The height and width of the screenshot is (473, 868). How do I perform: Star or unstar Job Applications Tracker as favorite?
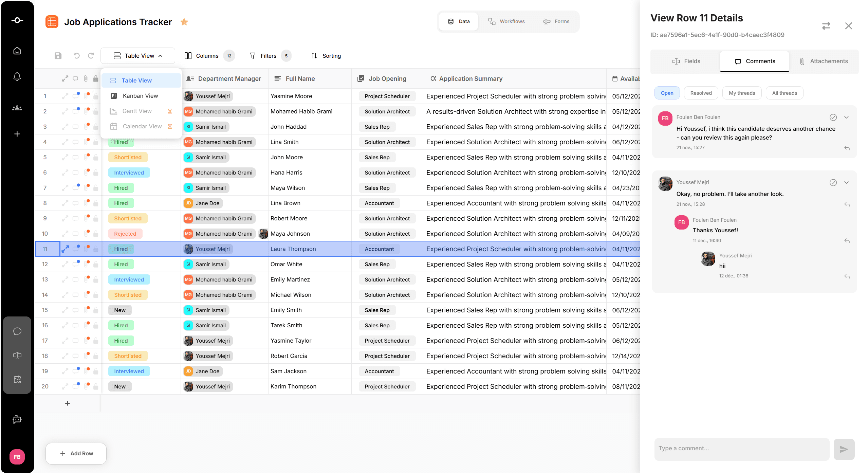click(x=184, y=22)
